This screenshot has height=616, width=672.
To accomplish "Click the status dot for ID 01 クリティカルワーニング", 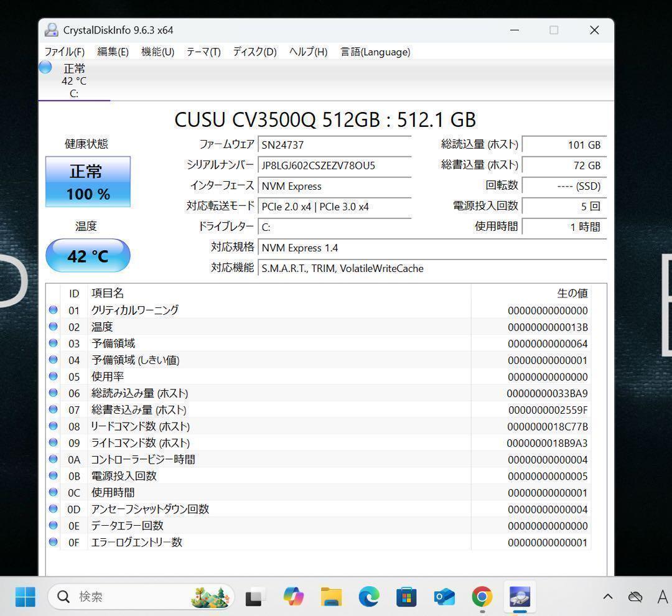I will 53,309.
